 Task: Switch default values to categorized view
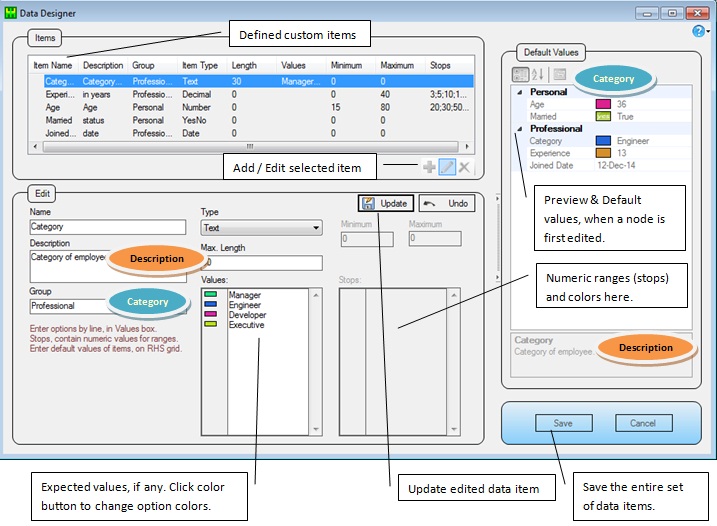click(x=520, y=74)
